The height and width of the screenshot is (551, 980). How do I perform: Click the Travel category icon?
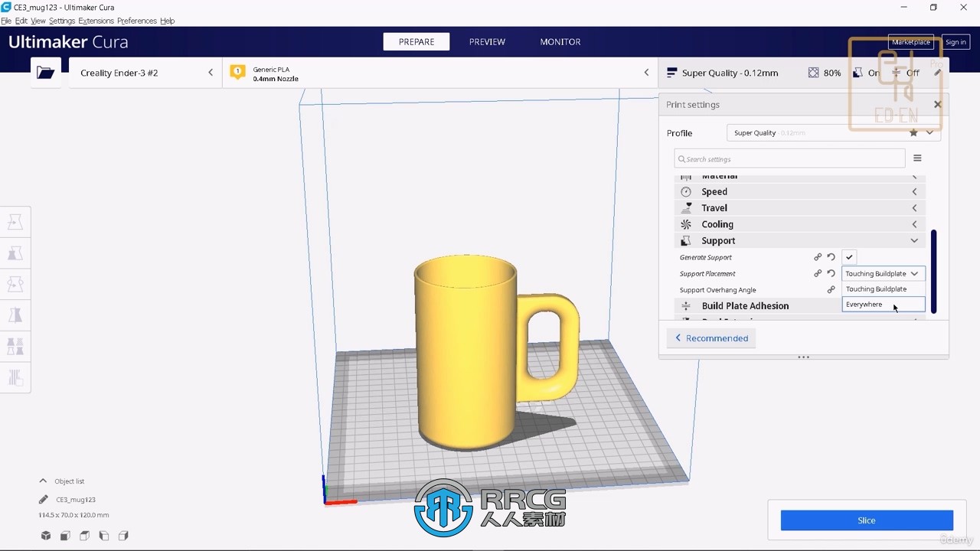click(686, 208)
